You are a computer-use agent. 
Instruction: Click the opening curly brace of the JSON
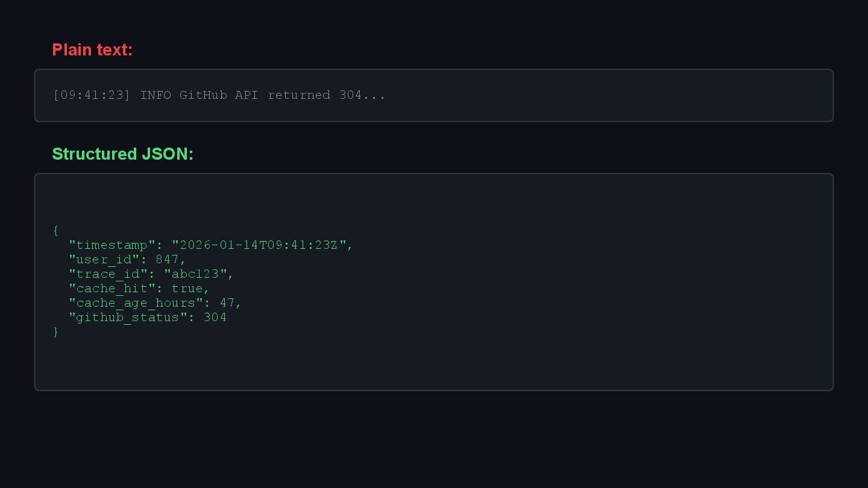(x=56, y=231)
